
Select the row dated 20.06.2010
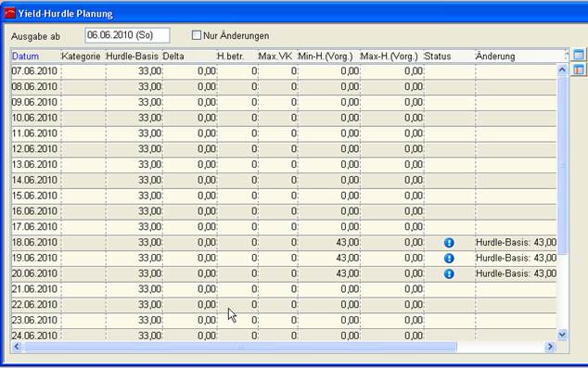(x=284, y=273)
